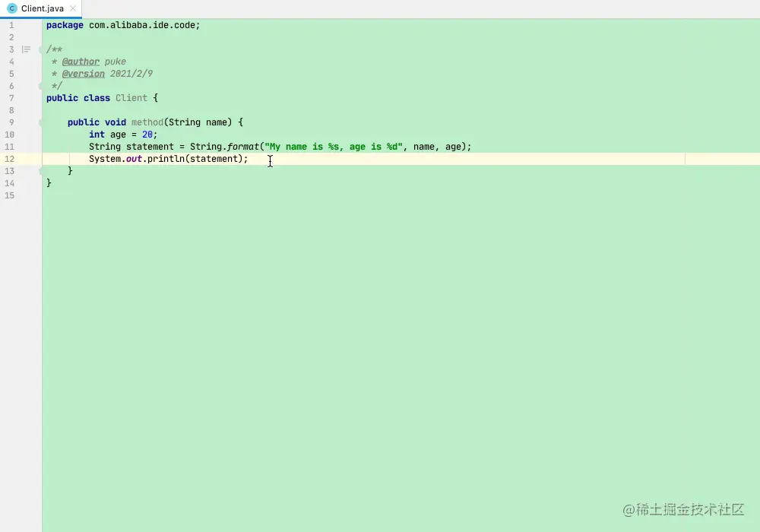Click the doc comment render icon on line 3
Screen dimensions: 760x532
tap(26, 49)
